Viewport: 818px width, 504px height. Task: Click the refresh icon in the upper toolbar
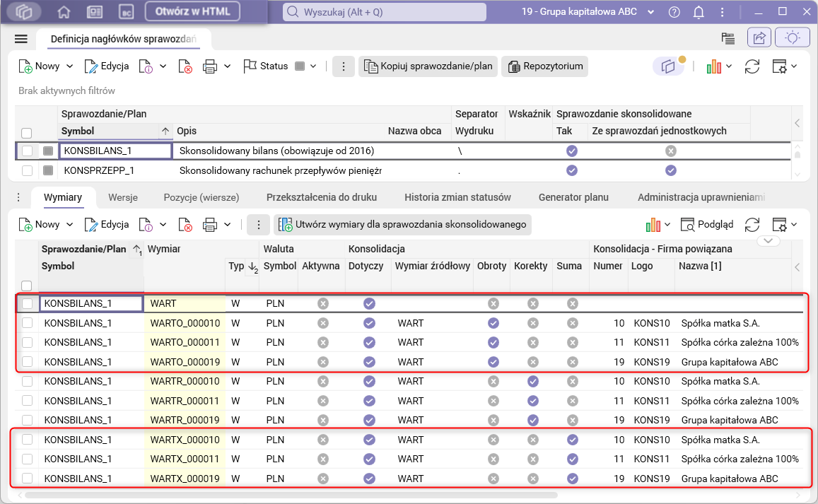pos(752,66)
